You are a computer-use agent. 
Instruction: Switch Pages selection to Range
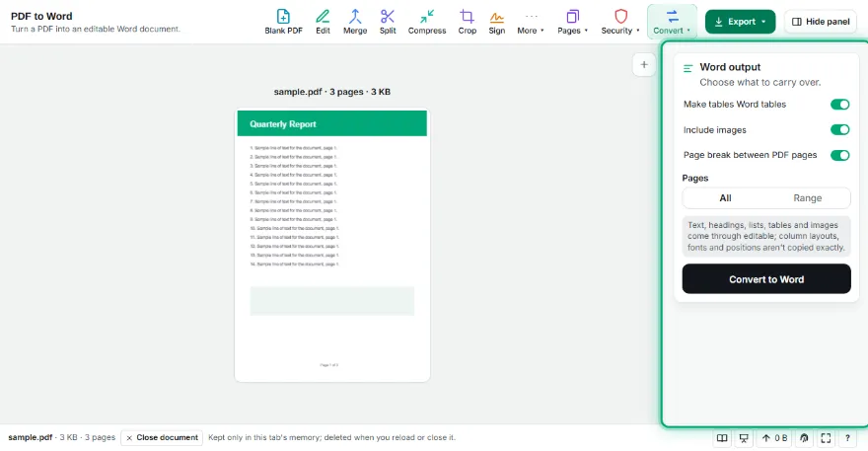tap(808, 197)
